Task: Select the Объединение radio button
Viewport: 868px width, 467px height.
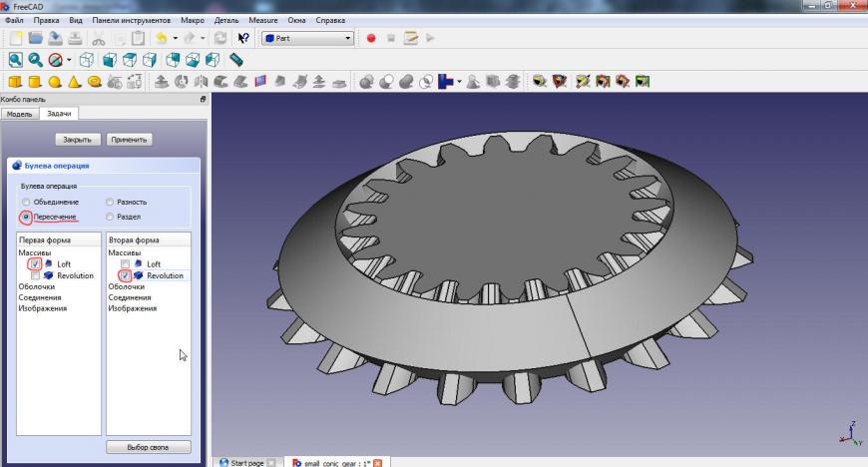Action: point(26,203)
